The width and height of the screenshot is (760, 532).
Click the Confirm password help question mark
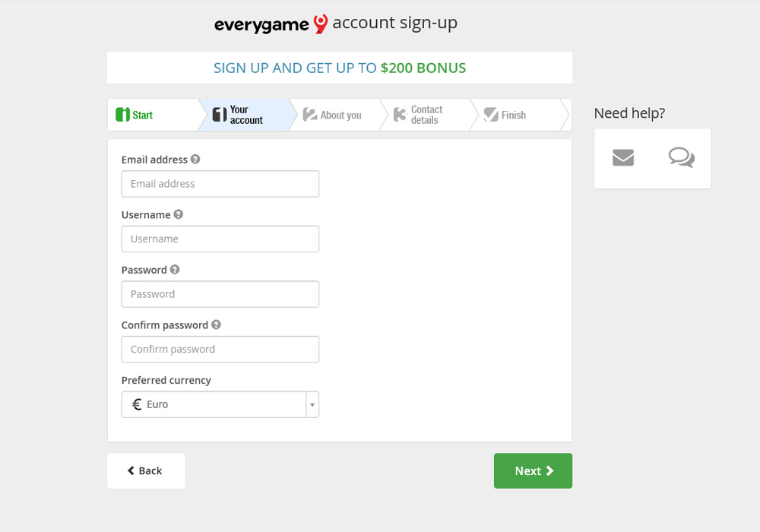216,325
